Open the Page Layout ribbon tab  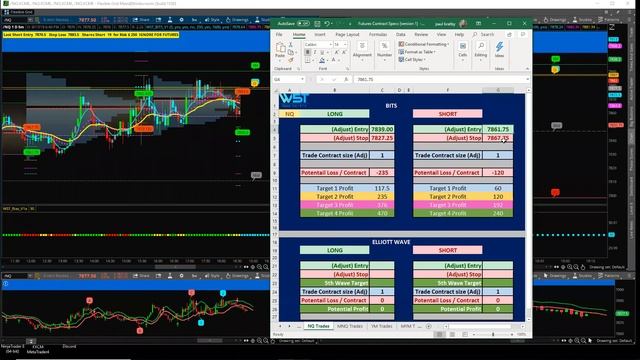click(x=347, y=35)
